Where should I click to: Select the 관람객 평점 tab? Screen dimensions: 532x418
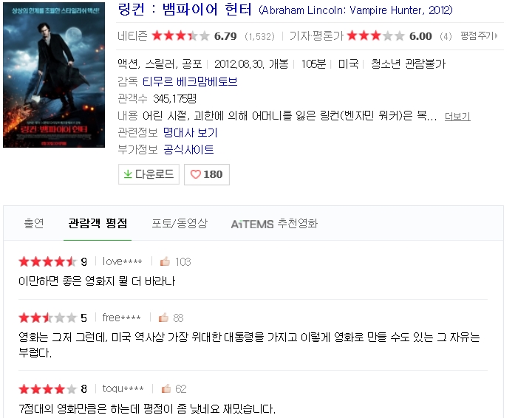[98, 223]
